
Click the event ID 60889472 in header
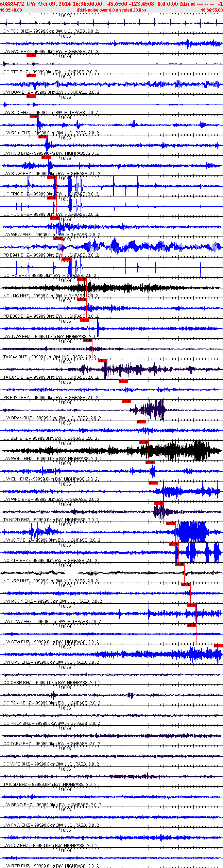[12, 4]
